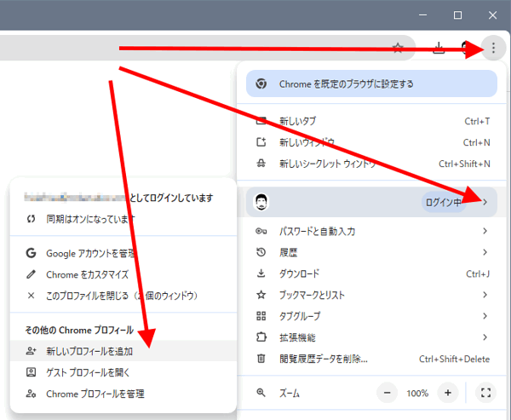Click the tab groups grid icon
The image size is (511, 420).
(x=261, y=316)
